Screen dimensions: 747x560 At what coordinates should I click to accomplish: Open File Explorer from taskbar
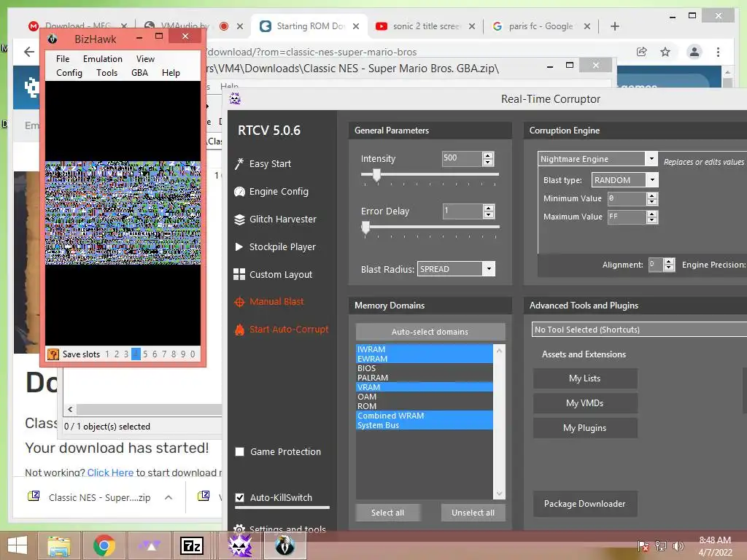(59, 545)
